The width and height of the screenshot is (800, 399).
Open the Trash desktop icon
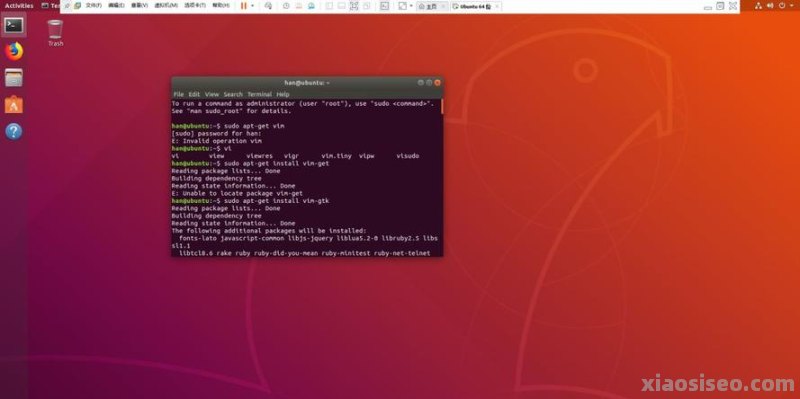(55, 33)
